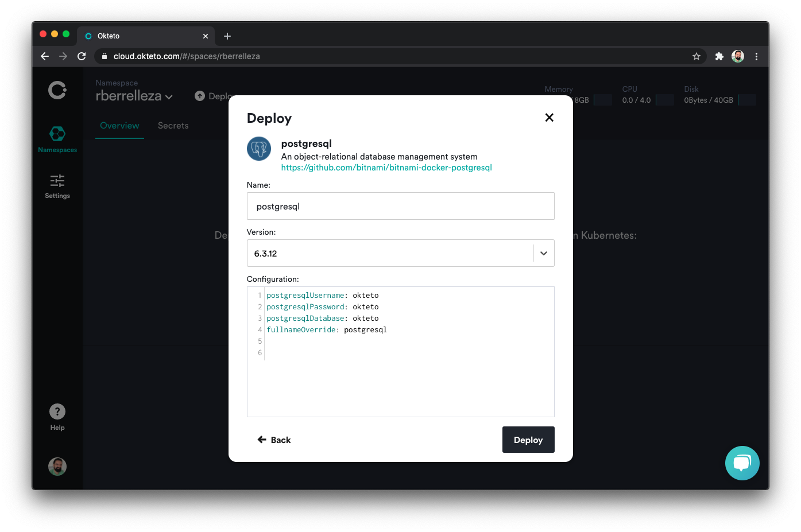The image size is (801, 532).
Task: Click the Back button
Action: [x=274, y=440]
